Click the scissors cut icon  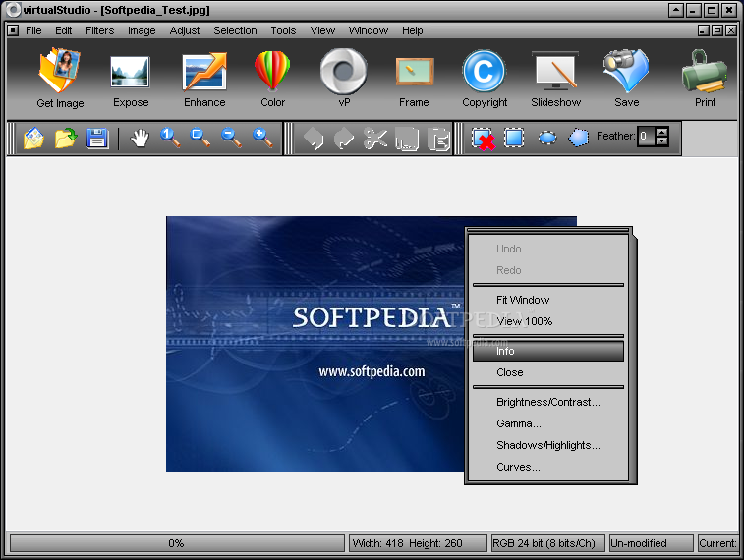click(375, 139)
